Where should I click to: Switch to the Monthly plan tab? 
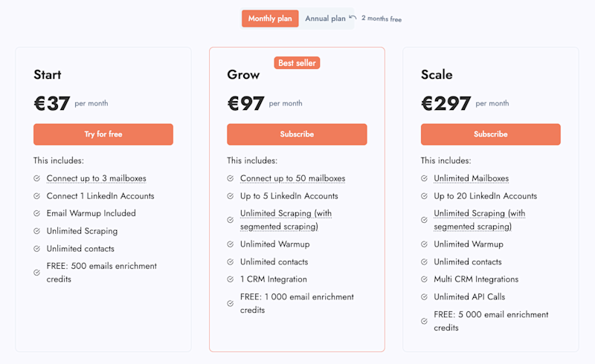pyautogui.click(x=270, y=19)
